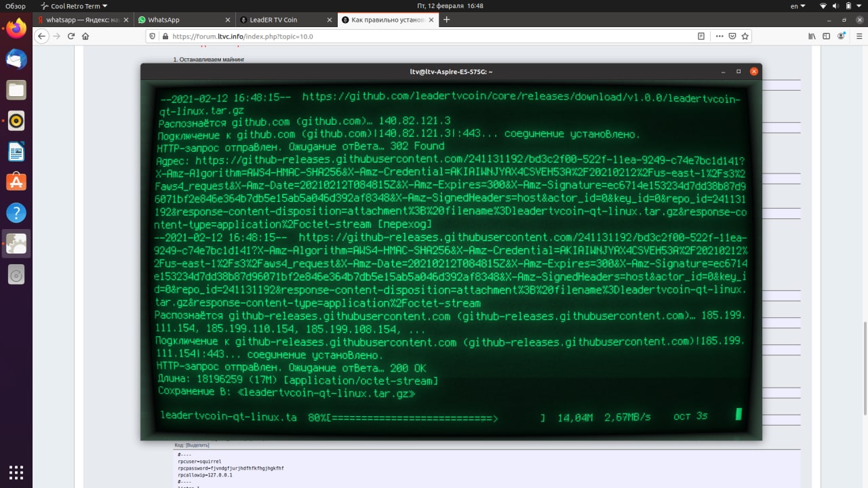Minimize the Cool Retro Term window
Viewport: 868px width, 488px height.
(x=724, y=71)
